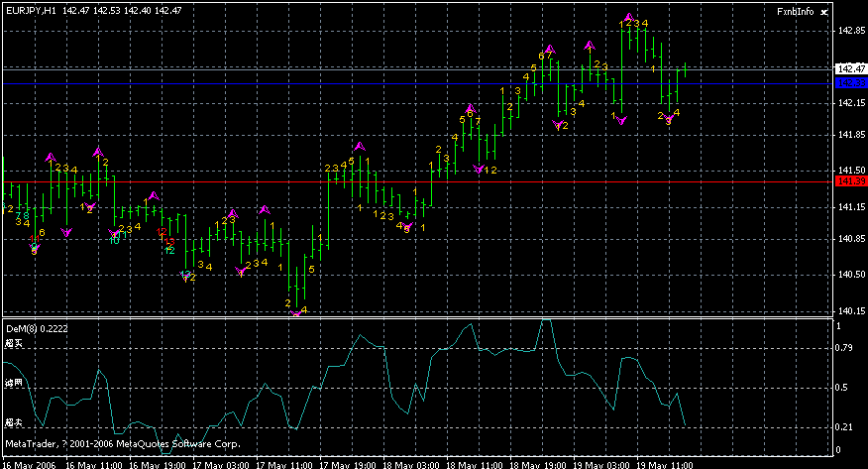Viewport: 868px width, 469px height.
Task: Click the 141.85 price scale value
Action: (851, 135)
